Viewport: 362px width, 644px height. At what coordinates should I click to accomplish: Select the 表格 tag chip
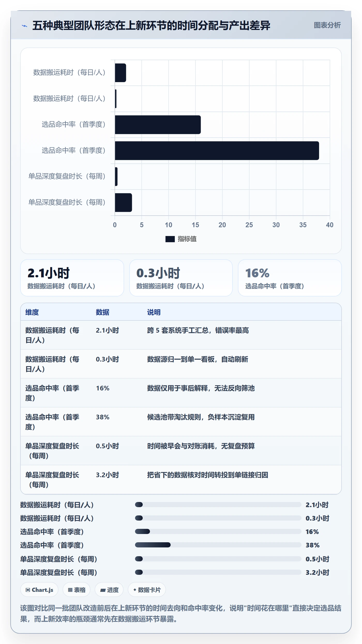click(x=77, y=590)
